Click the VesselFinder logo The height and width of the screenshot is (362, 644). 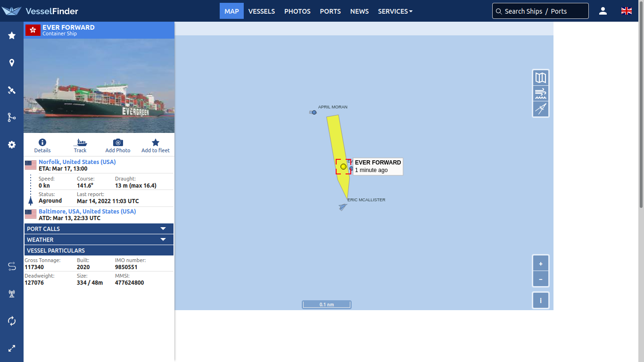point(40,11)
